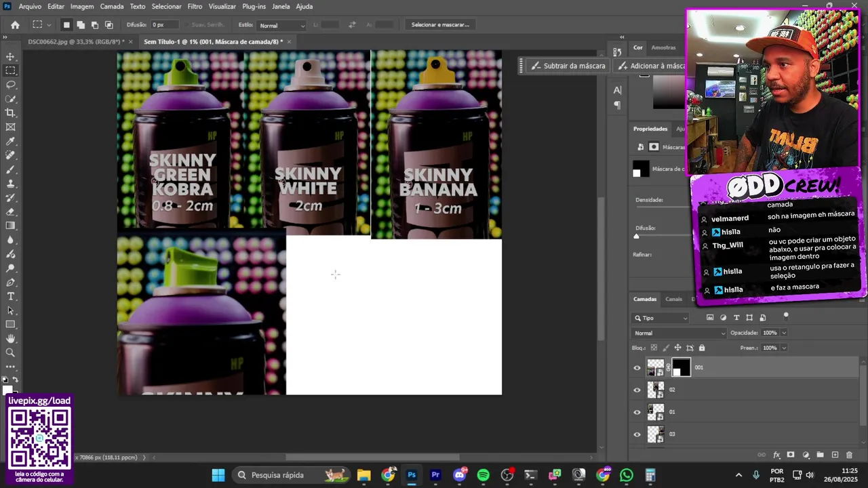Create a new group folder icon
Image resolution: width=868 pixels, height=488 pixels.
point(820,455)
